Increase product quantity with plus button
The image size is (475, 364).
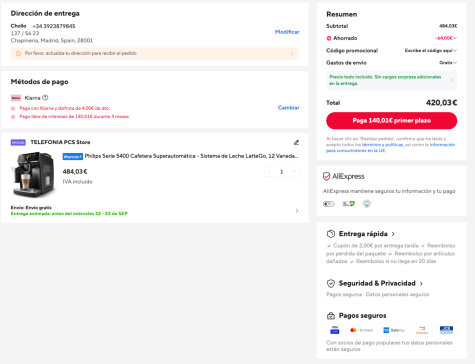coord(294,171)
